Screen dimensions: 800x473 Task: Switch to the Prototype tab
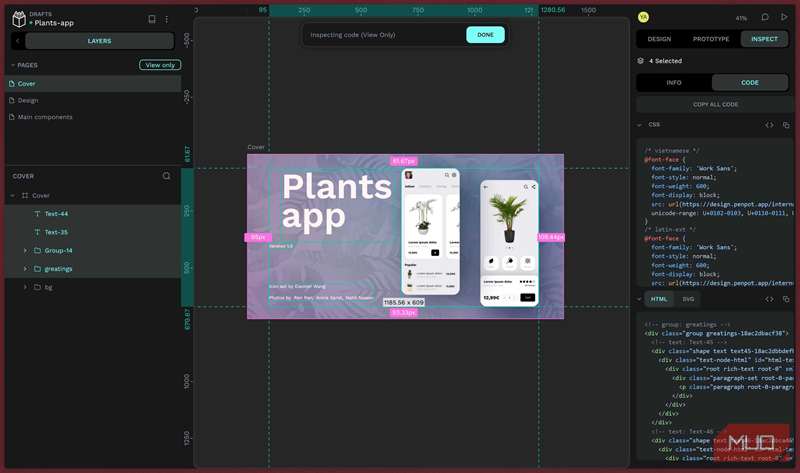tap(711, 39)
